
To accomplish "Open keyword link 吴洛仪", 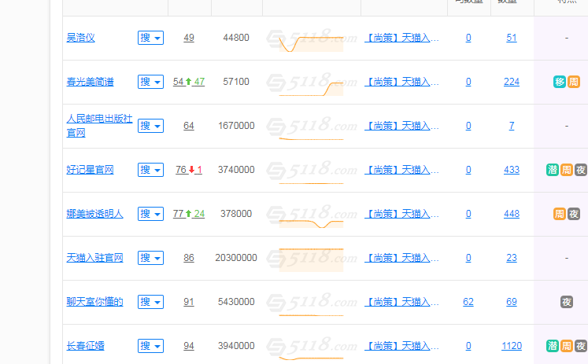I will tap(80, 38).
